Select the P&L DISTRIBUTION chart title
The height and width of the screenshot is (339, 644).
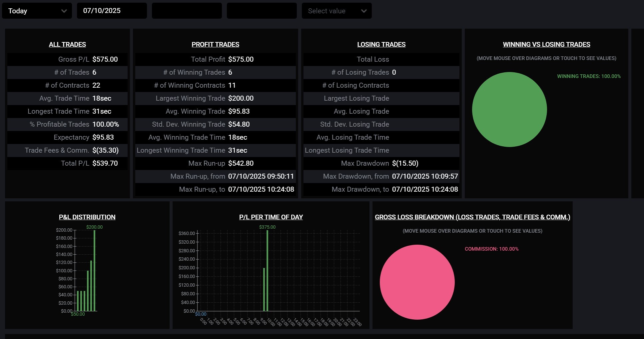(87, 217)
